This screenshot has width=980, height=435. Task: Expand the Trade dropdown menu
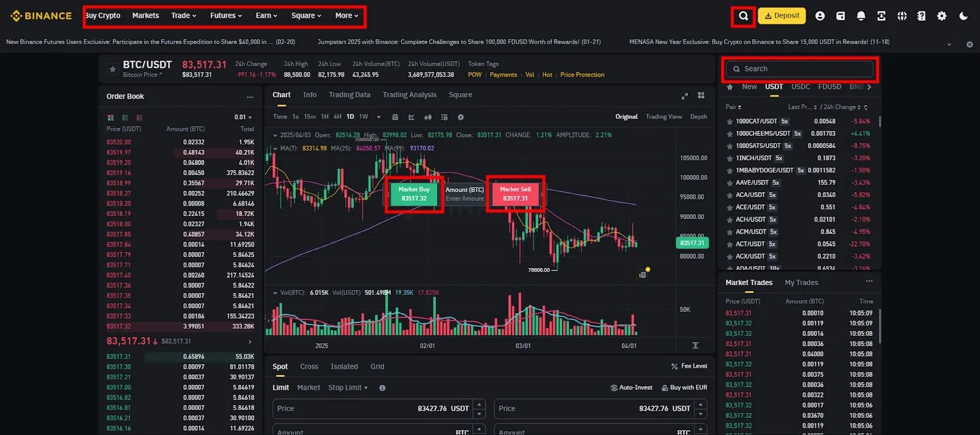click(x=183, y=16)
